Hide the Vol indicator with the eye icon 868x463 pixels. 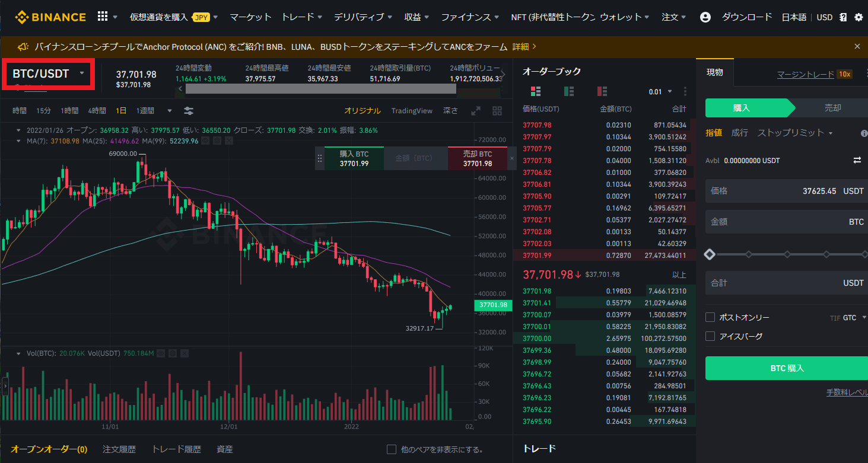(161, 353)
